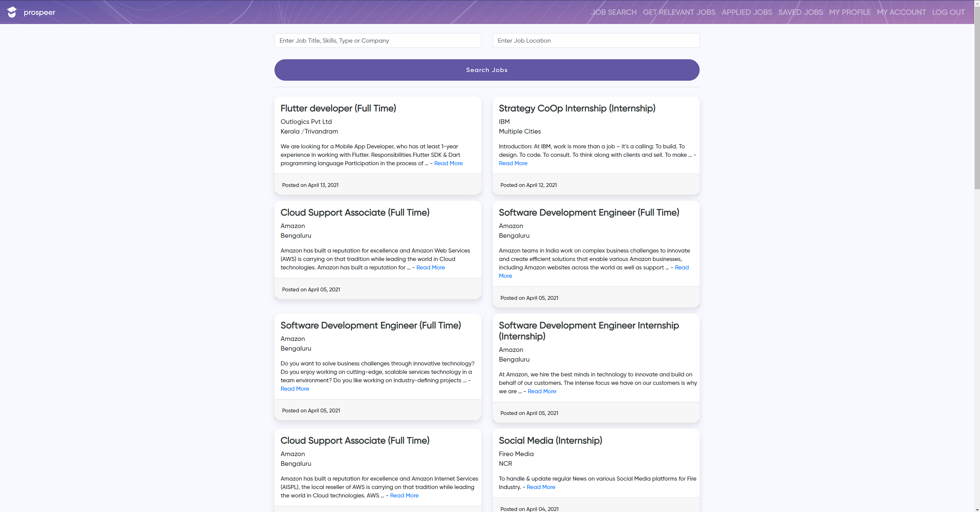Select Software Development Engineer title above 'Amazon teams in India'
Image resolution: width=980 pixels, height=512 pixels.
tap(589, 213)
